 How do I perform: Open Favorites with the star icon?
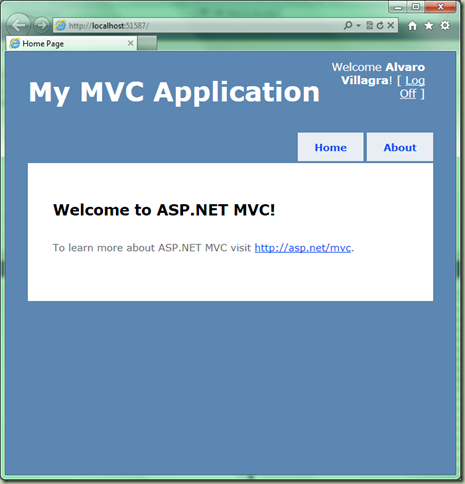[429, 26]
